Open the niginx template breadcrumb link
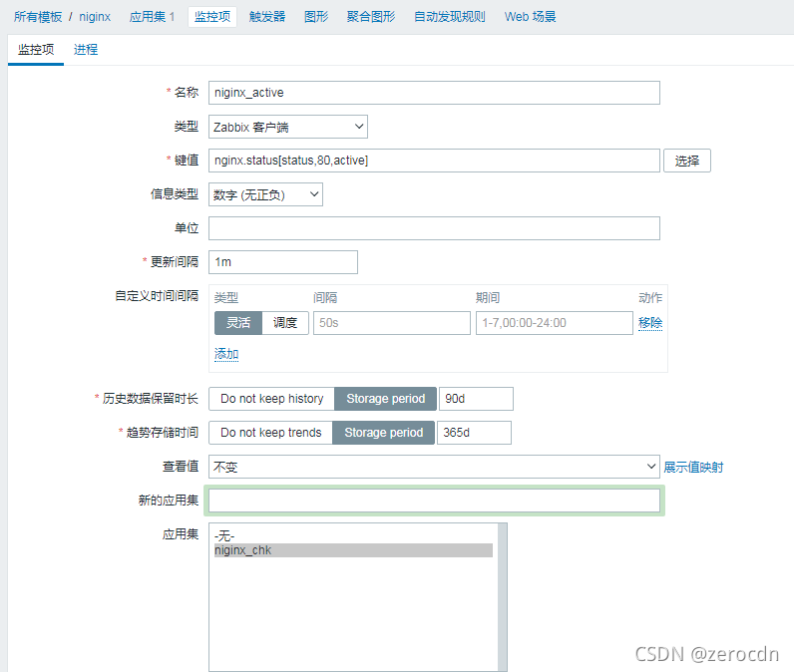Image resolution: width=794 pixels, height=672 pixels. tap(95, 17)
